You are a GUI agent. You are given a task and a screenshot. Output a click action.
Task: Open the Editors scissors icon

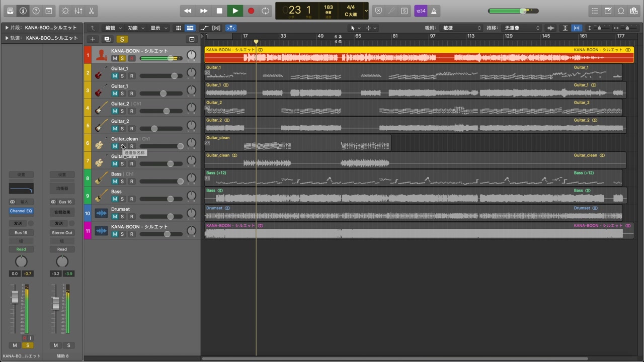point(91,11)
